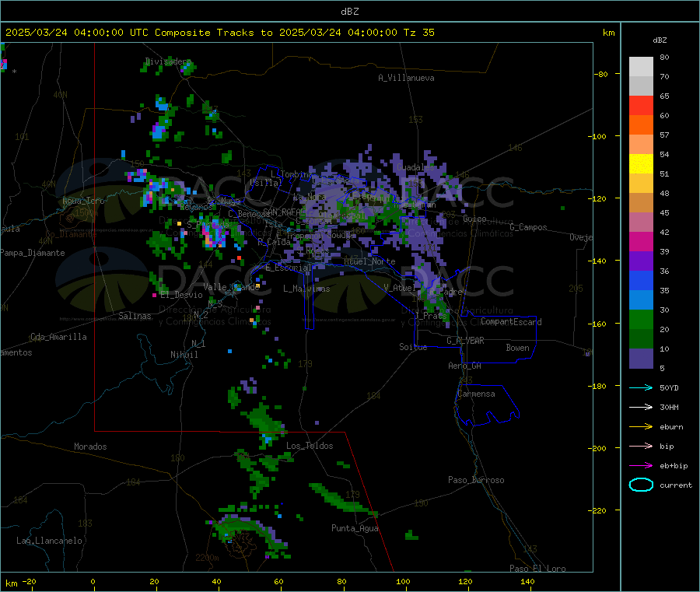
Task: Click the magenta 39 dBZ color swatch
Action: click(x=641, y=241)
